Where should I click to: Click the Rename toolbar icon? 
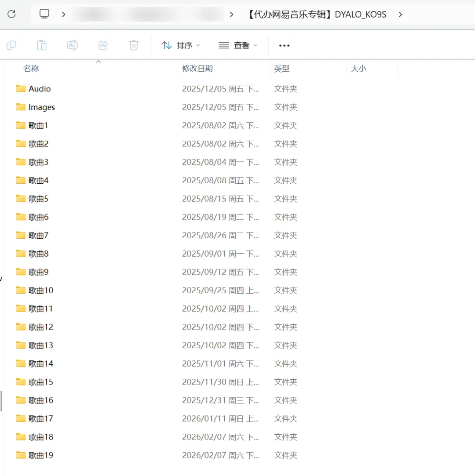[x=72, y=45]
